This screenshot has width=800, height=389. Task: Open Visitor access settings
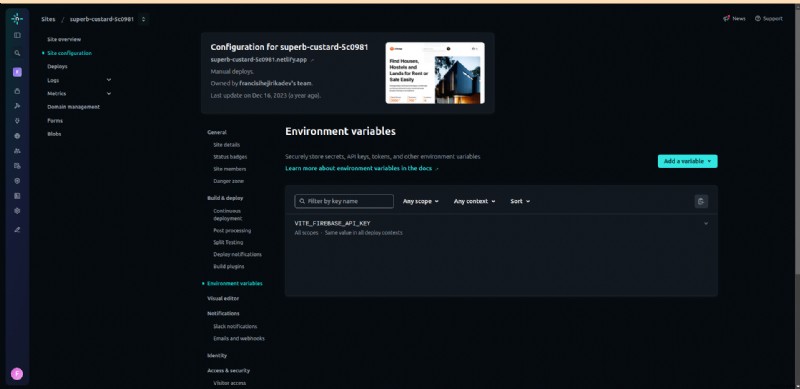[230, 383]
